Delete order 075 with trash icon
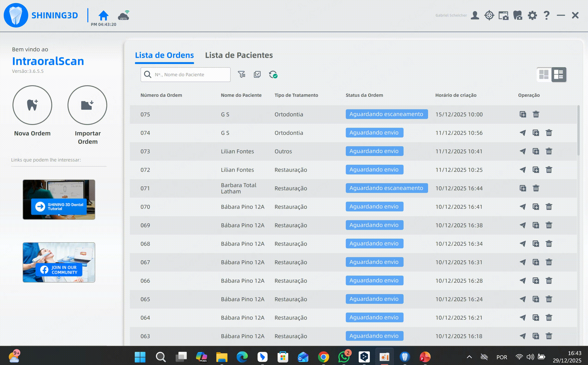The height and width of the screenshot is (365, 588). coord(536,114)
